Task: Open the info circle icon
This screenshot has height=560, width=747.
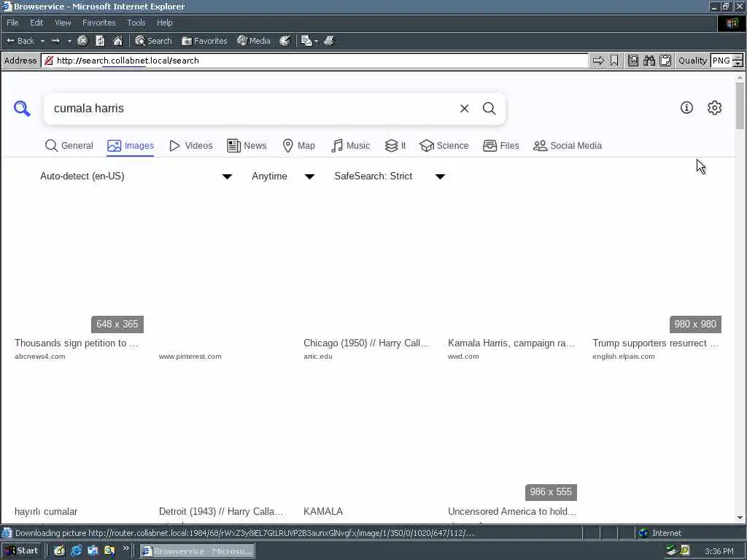Action: click(x=686, y=108)
